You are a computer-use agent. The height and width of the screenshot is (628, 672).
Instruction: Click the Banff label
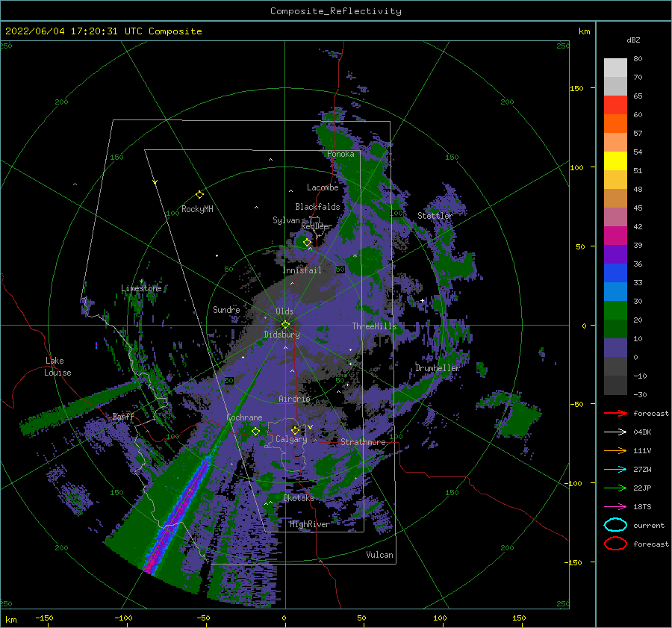tap(123, 416)
